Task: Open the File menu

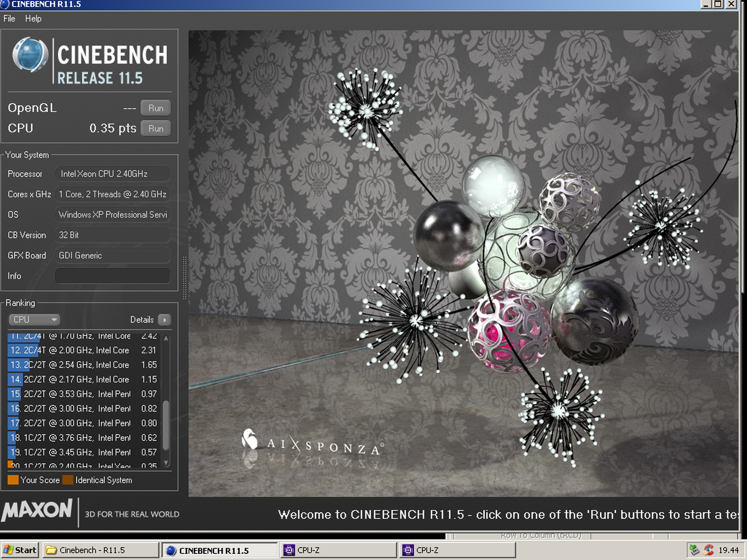Action: [9, 19]
